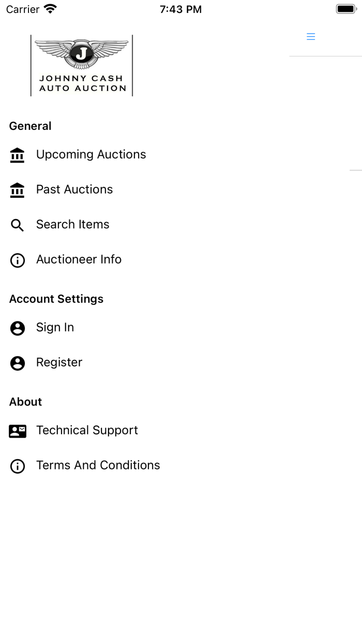
Task: Tap the magnifying glass Search icon
Action: click(x=17, y=225)
